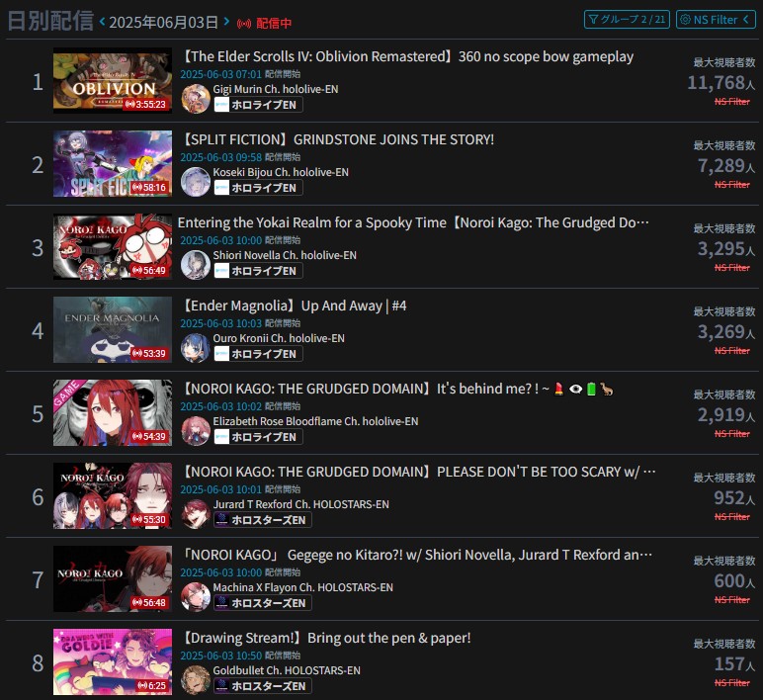Image resolution: width=763 pixels, height=700 pixels.
Task: Open PLEASE DON'T BE TOO SCARY title
Action: click(x=418, y=473)
